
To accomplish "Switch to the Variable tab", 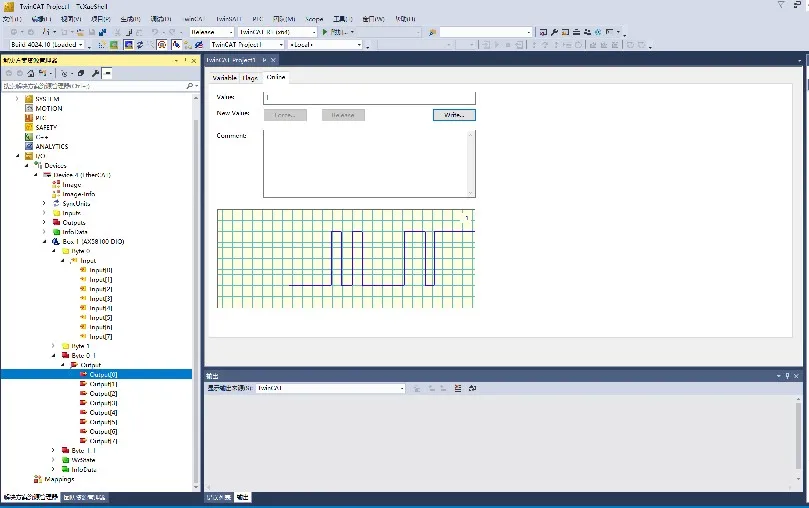I will 224,77.
